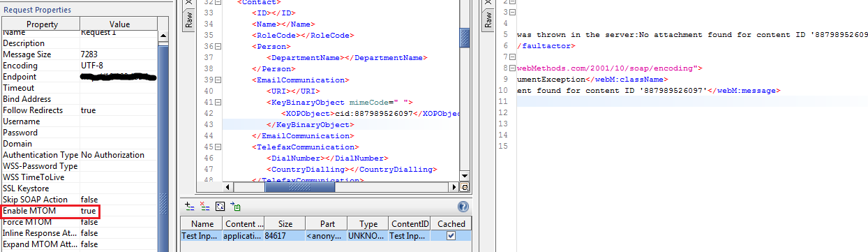This screenshot has height=252, width=868.
Task: Click the URI element on line 40
Action: pos(294,91)
